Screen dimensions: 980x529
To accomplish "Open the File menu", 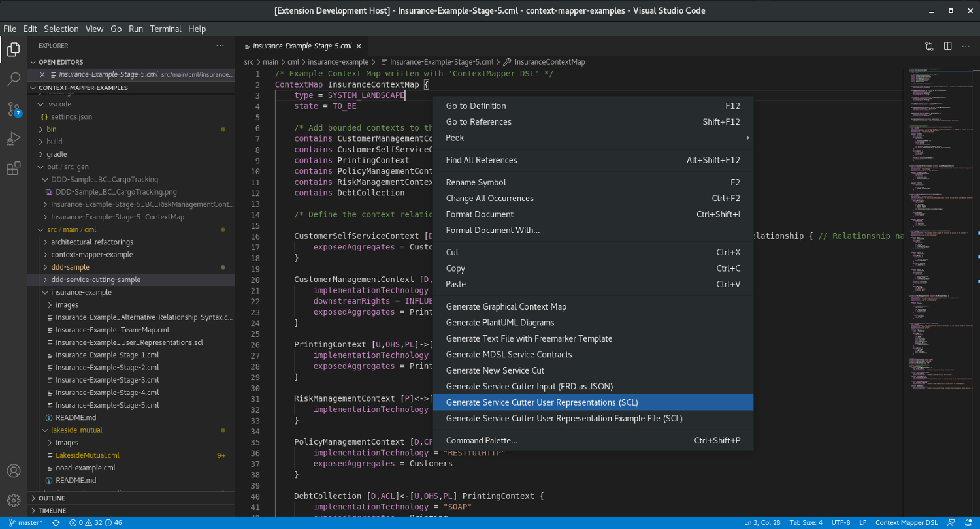I will [x=10, y=29].
